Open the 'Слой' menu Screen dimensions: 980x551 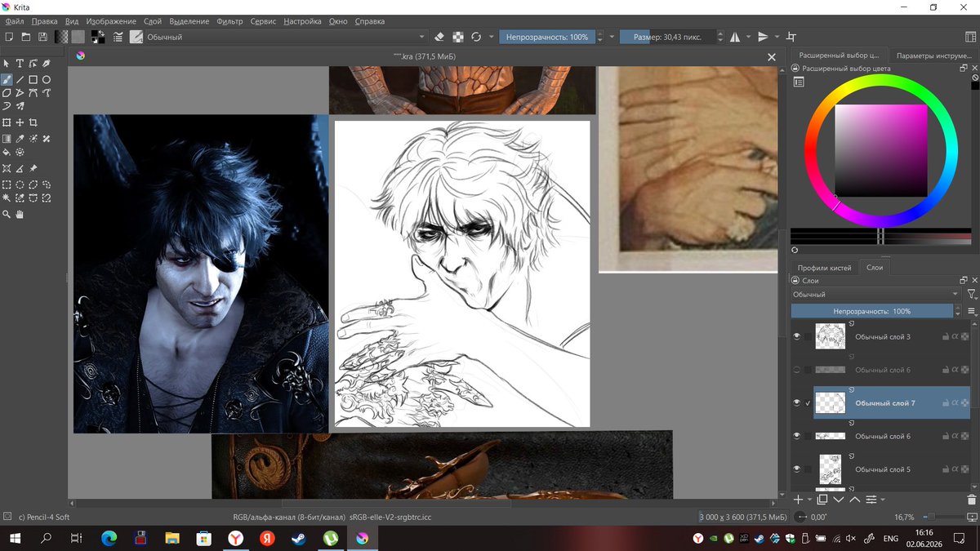(152, 21)
